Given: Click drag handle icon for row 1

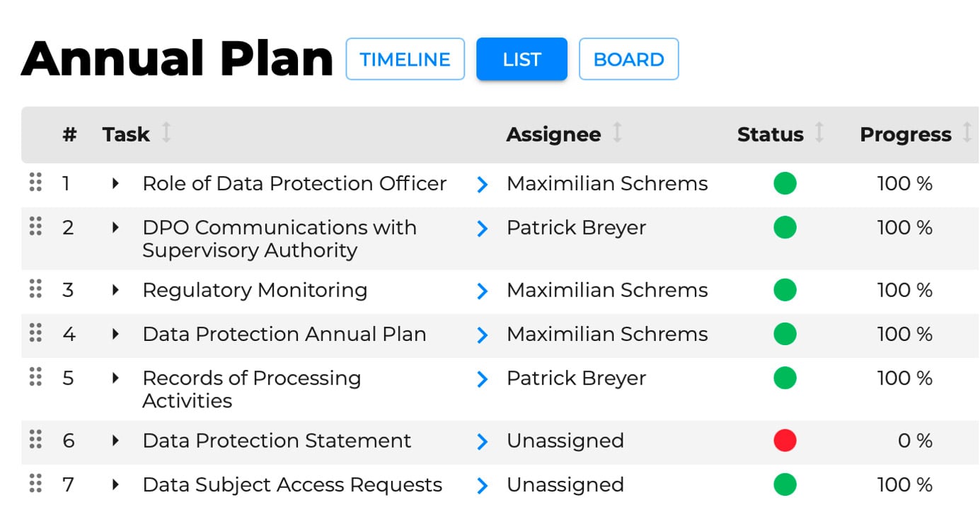Looking at the screenshot, I should (x=35, y=182).
